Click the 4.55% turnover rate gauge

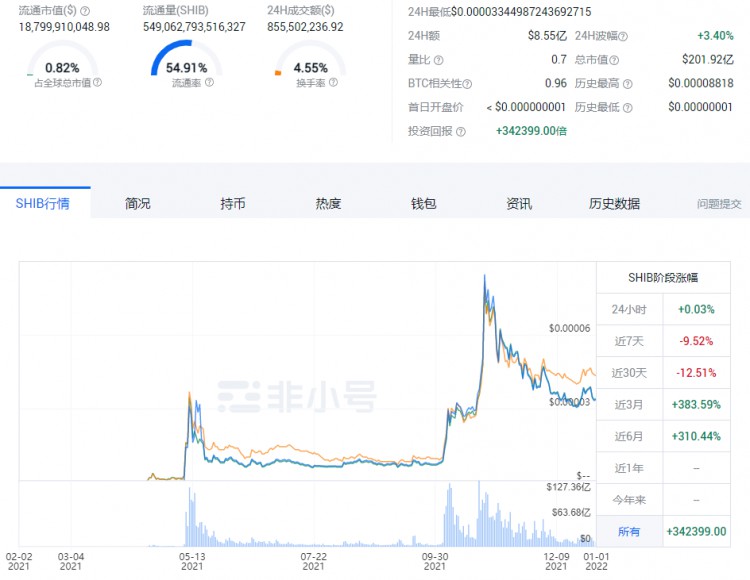click(310, 60)
